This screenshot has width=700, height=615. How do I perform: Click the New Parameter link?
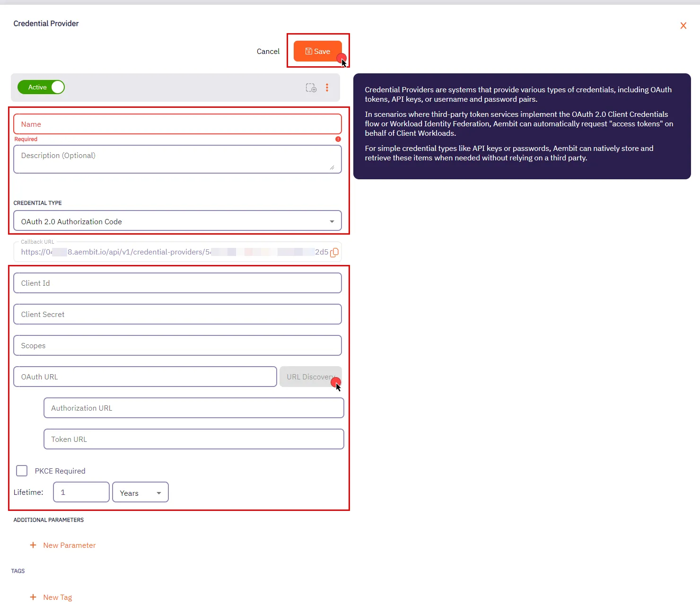tap(69, 545)
